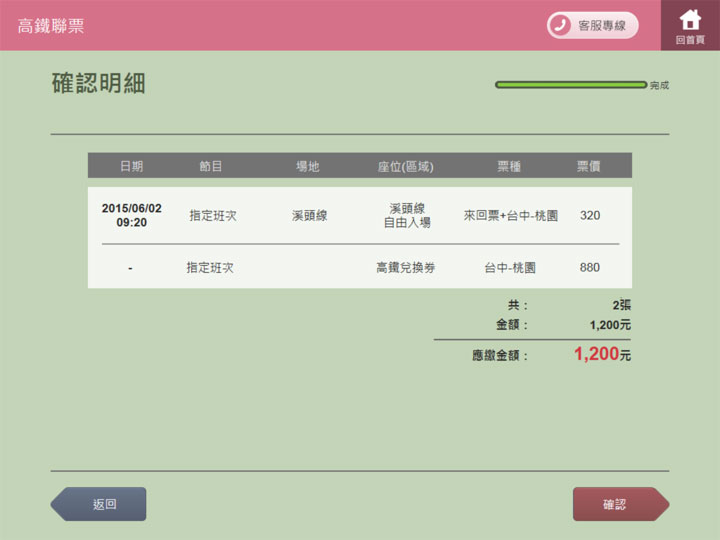The image size is (720, 540).
Task: Click the 票價 column header
Action: [x=589, y=166]
